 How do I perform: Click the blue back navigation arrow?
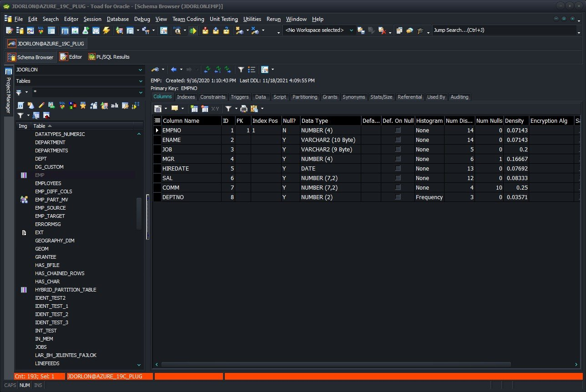[173, 70]
